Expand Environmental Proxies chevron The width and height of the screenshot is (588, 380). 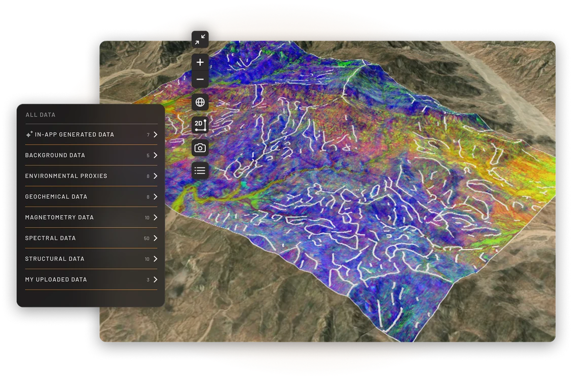pyautogui.click(x=155, y=176)
